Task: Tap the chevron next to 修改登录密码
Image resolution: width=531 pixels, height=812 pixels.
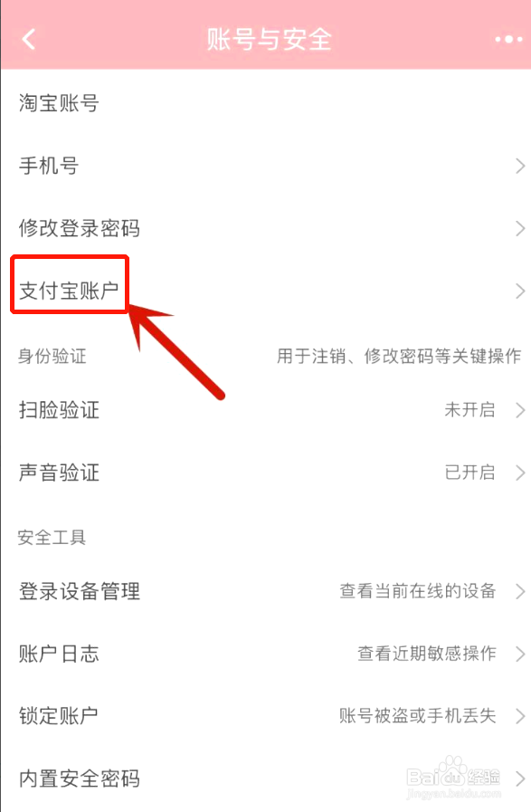Action: 520,228
